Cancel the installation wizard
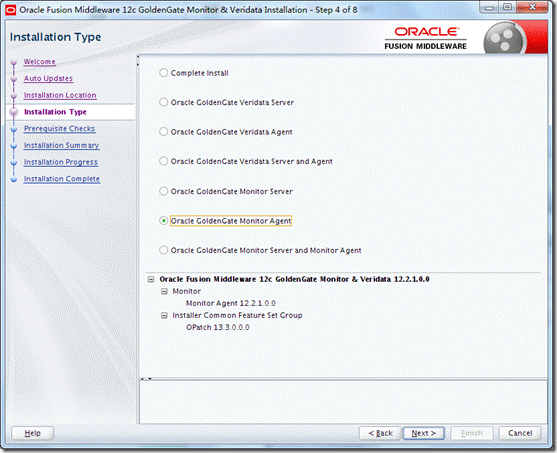Screen dimensions: 557x453 [x=520, y=433]
